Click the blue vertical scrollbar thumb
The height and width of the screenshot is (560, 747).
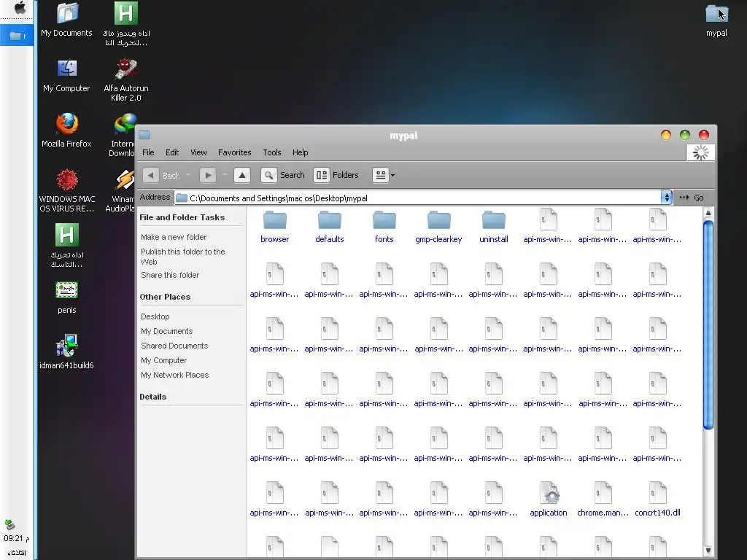tap(708, 324)
